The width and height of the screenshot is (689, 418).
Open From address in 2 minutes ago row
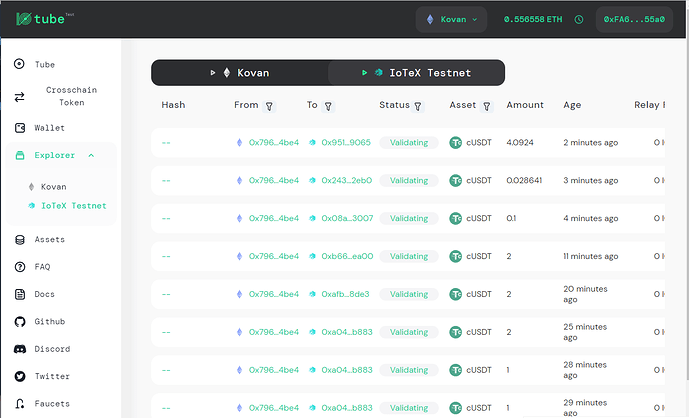[274, 142]
